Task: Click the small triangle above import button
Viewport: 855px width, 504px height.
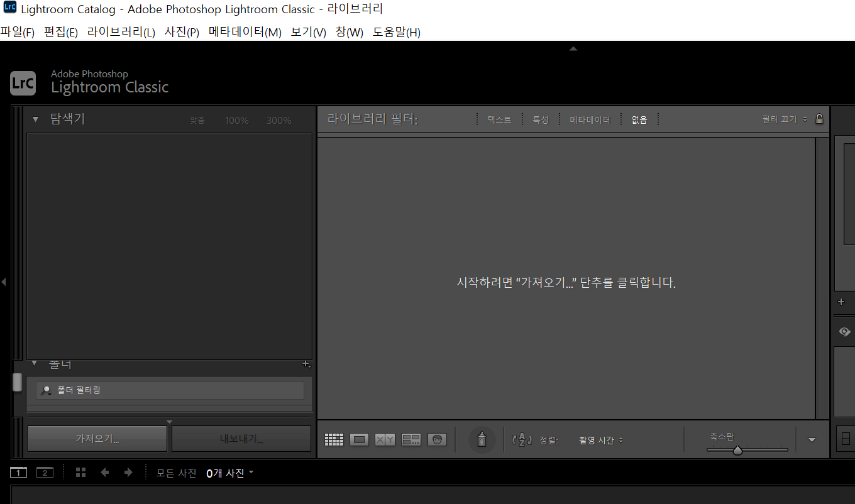Action: tap(169, 422)
